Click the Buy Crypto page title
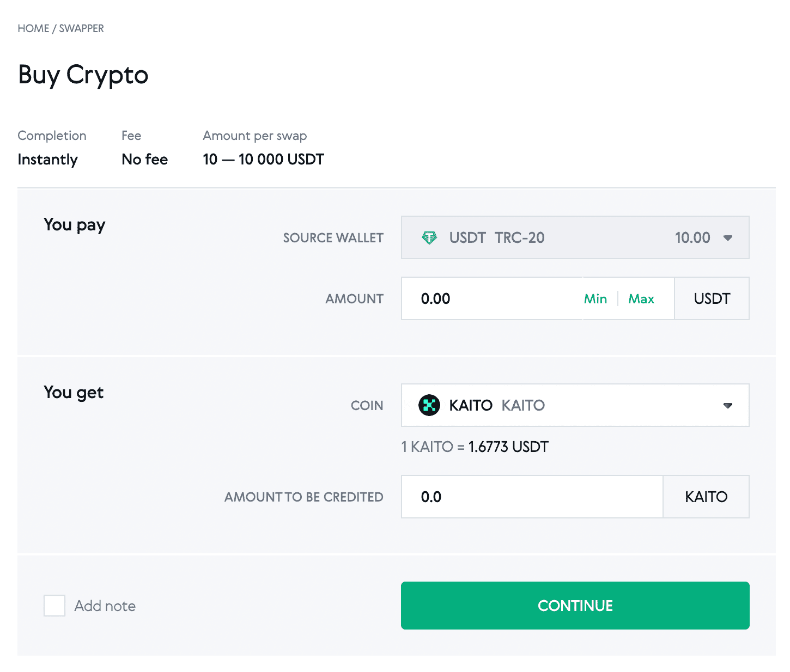The width and height of the screenshot is (790, 672). click(83, 75)
